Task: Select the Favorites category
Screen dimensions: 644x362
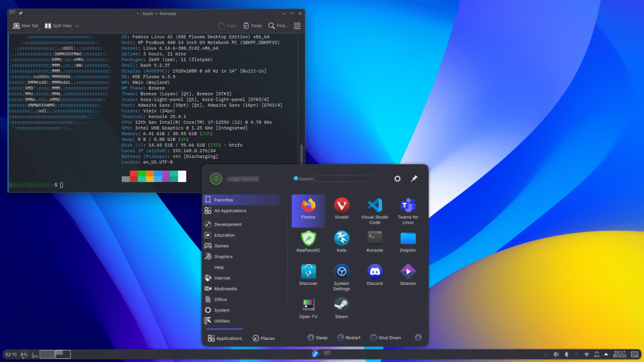Action: 241,200
